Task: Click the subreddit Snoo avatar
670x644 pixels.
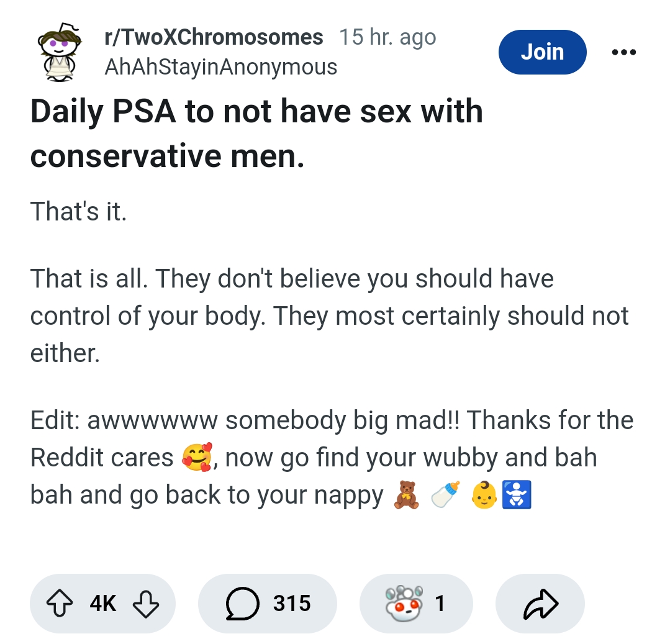Action: click(60, 52)
